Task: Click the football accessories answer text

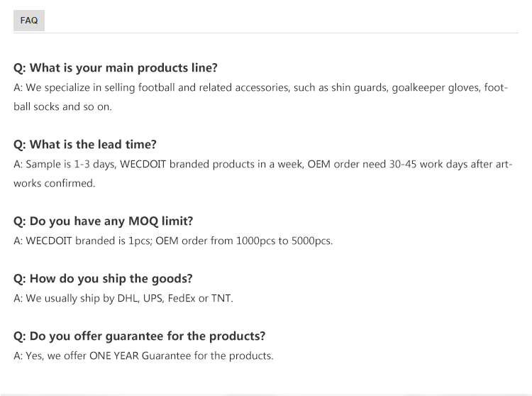Action: (260, 97)
